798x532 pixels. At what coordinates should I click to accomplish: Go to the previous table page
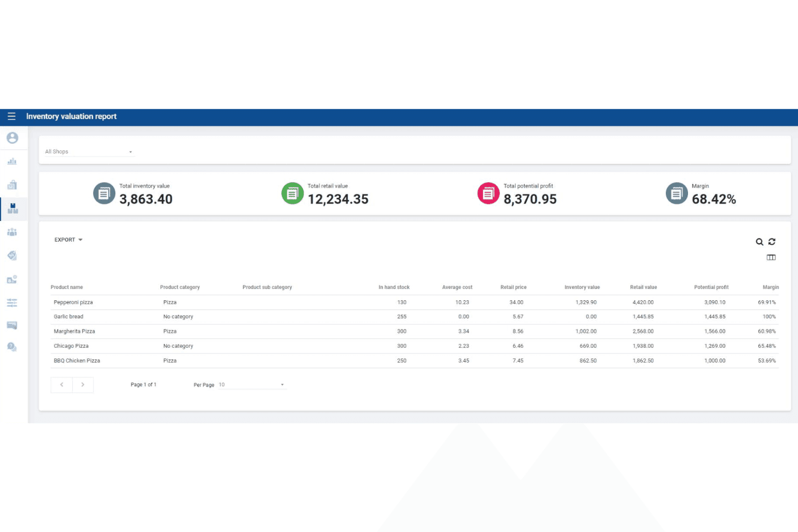tap(61, 385)
